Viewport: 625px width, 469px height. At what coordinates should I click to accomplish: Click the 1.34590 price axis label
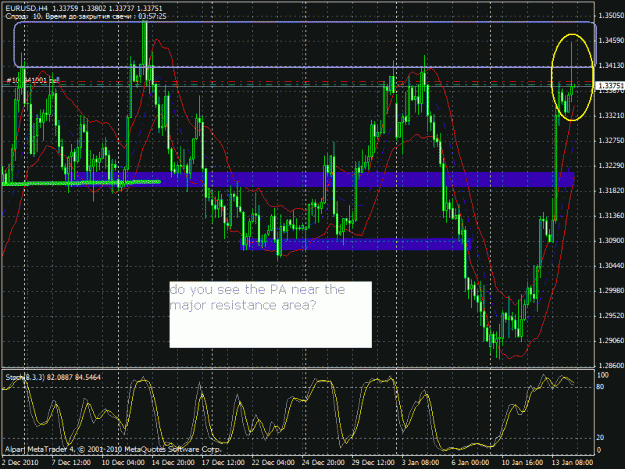pos(611,41)
